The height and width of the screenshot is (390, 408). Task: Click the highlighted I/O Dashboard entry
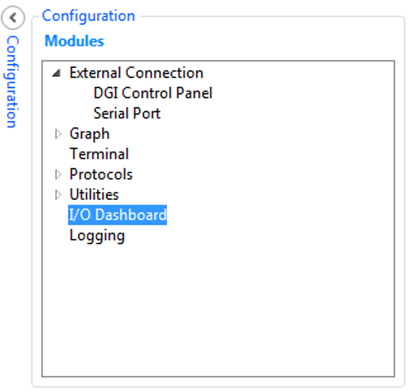click(x=117, y=215)
